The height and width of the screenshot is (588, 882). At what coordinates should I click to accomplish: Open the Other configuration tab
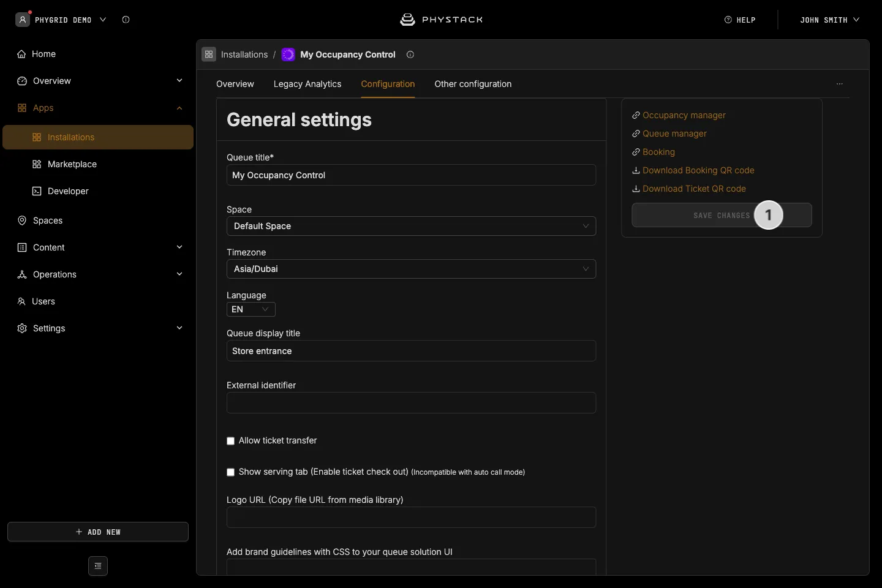pos(473,84)
